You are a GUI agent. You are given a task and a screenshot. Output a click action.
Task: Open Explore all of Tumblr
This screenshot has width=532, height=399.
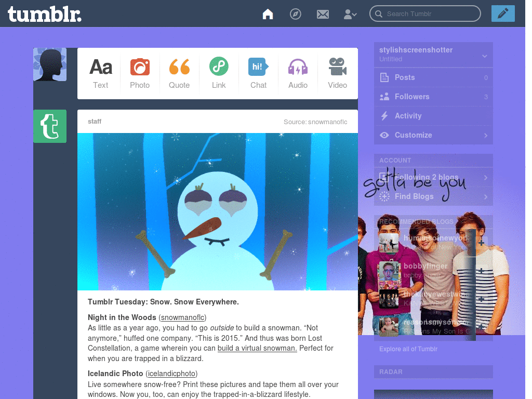coord(408,349)
